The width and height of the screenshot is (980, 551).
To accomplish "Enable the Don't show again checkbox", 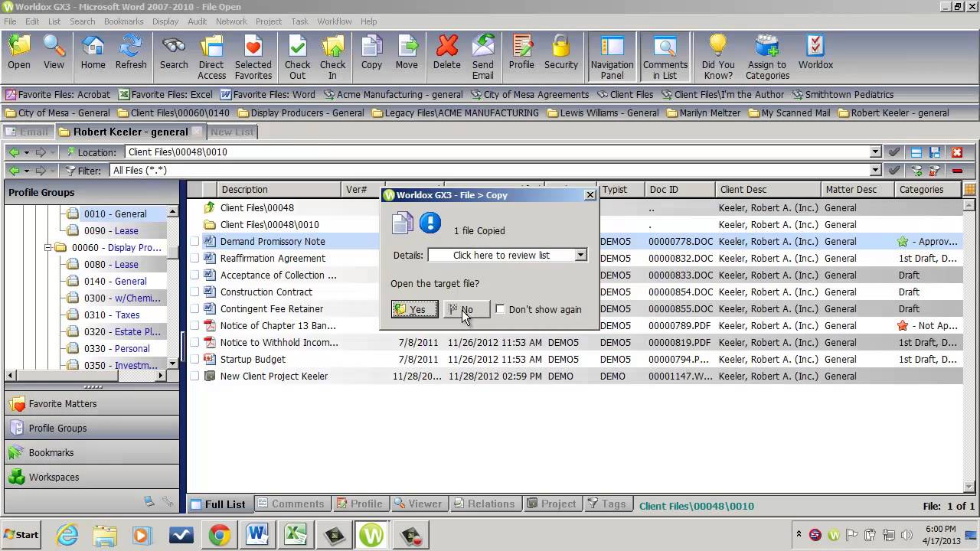I will pyautogui.click(x=501, y=309).
